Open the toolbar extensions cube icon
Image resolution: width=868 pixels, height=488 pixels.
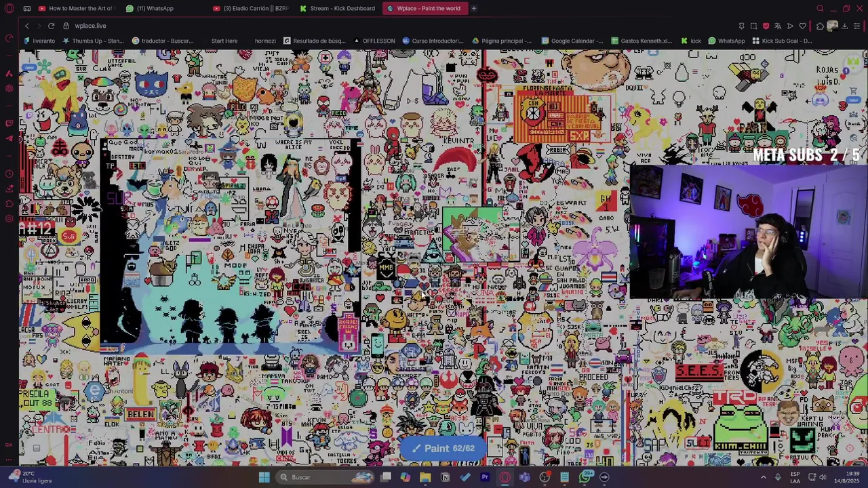[x=820, y=26]
